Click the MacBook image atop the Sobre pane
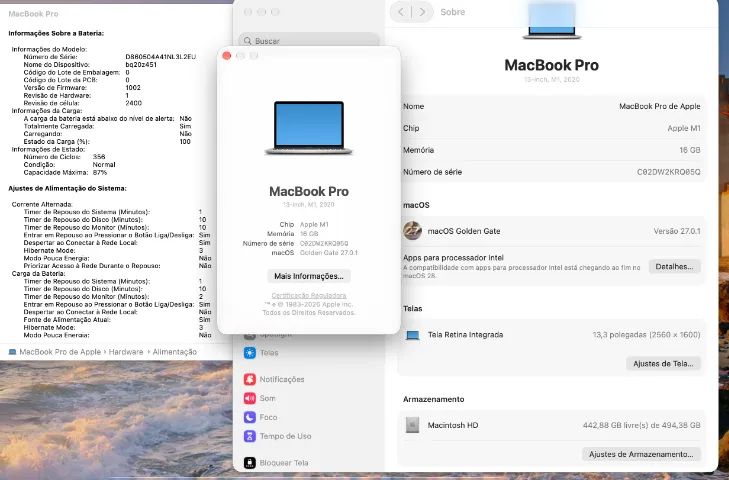729x480 pixels. pos(552,21)
